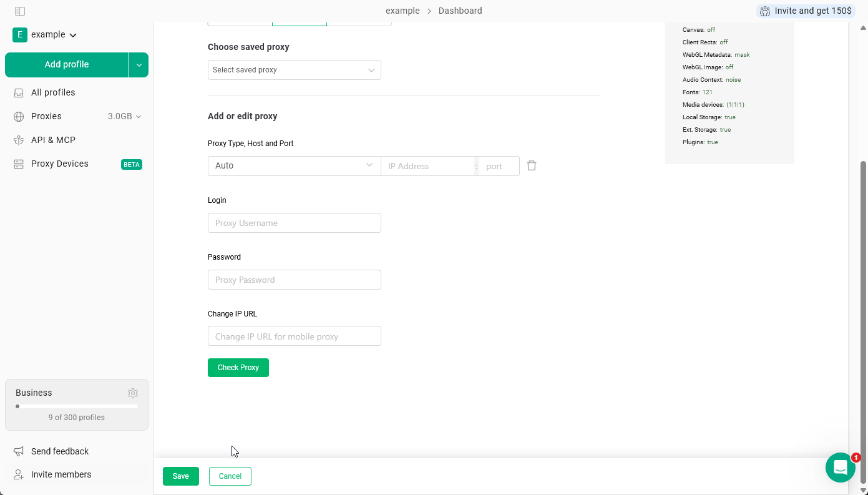Viewport: 868px width, 495px height.
Task: Click the invite reward people icon
Action: (x=765, y=11)
